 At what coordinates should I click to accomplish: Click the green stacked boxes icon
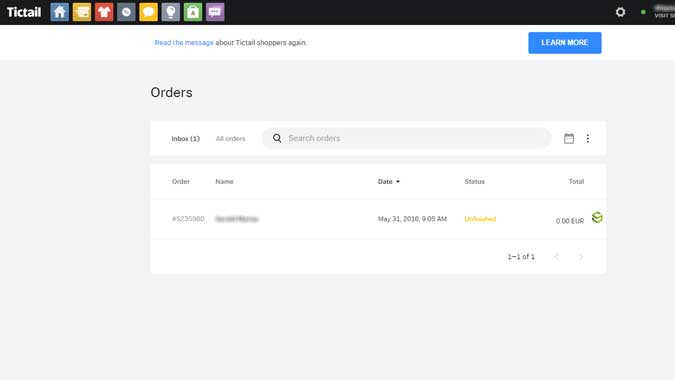[x=597, y=217]
